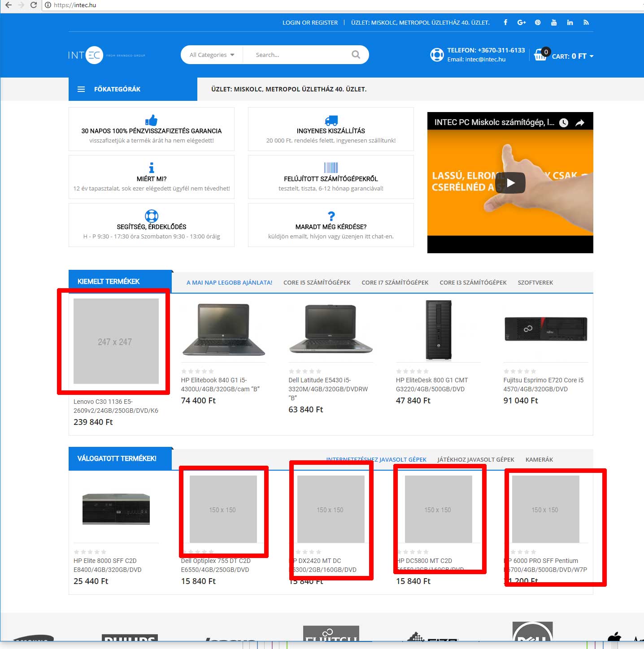Click the Email: intec@intec.hu text

pyautogui.click(x=476, y=59)
